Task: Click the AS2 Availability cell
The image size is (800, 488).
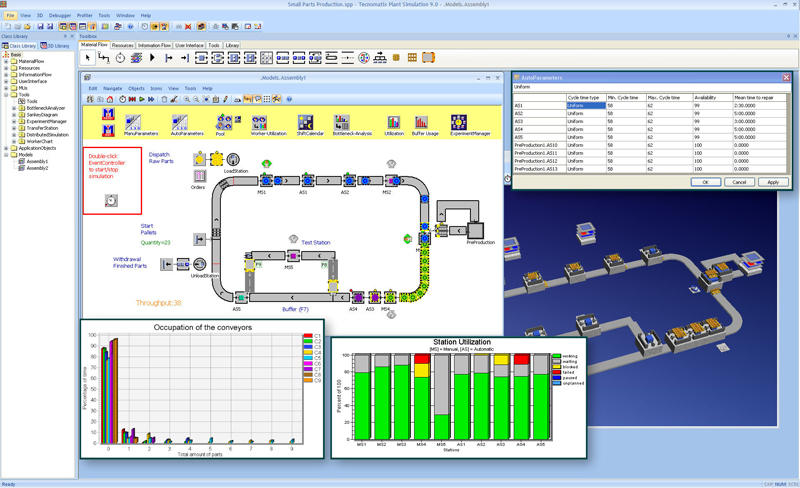Action: point(712,113)
